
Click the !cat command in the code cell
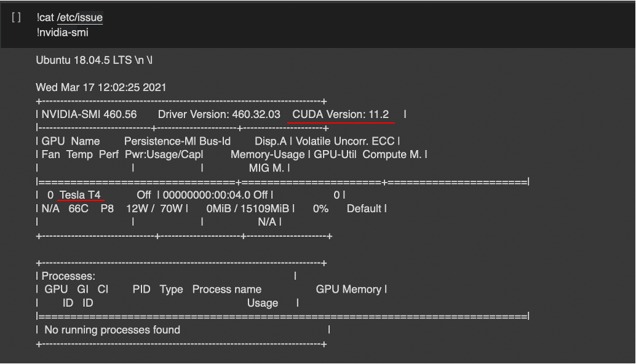[45, 18]
